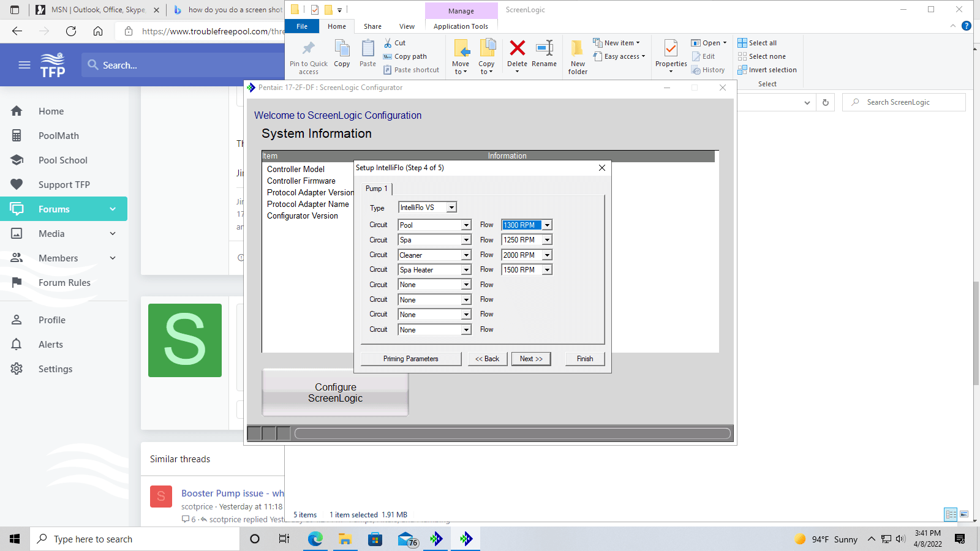Open the Cleaner circuit dropdown
Image resolution: width=980 pixels, height=551 pixels.
click(466, 255)
